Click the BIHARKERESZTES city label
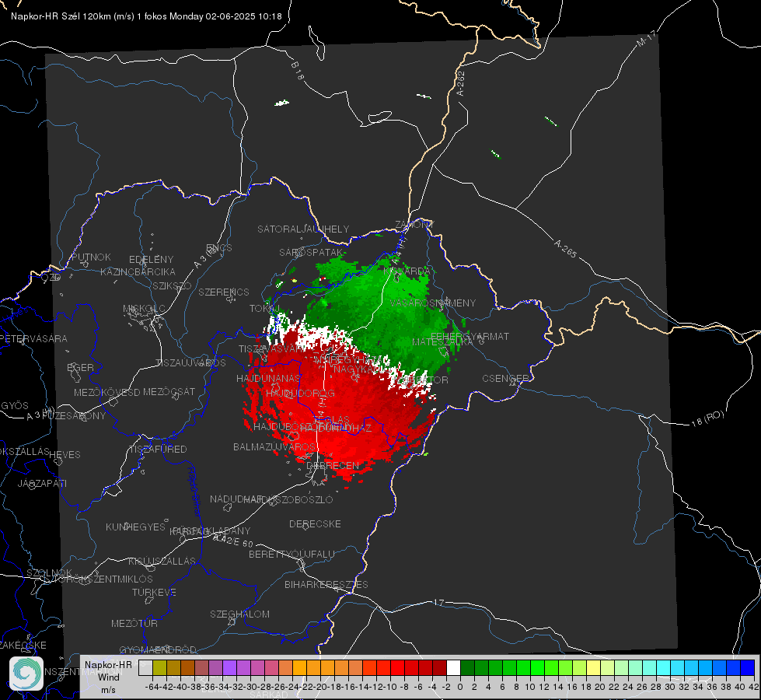Viewport: 761px width, 700px height. [x=326, y=584]
